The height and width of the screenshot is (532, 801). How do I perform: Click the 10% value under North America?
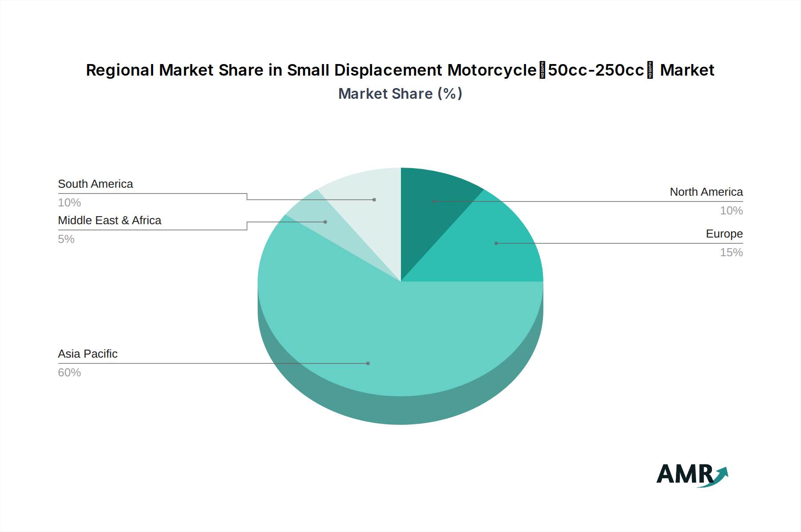[x=732, y=211]
